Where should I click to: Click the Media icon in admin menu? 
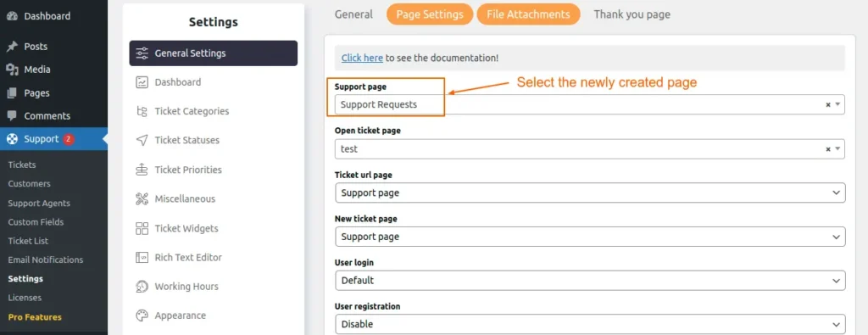(12, 70)
